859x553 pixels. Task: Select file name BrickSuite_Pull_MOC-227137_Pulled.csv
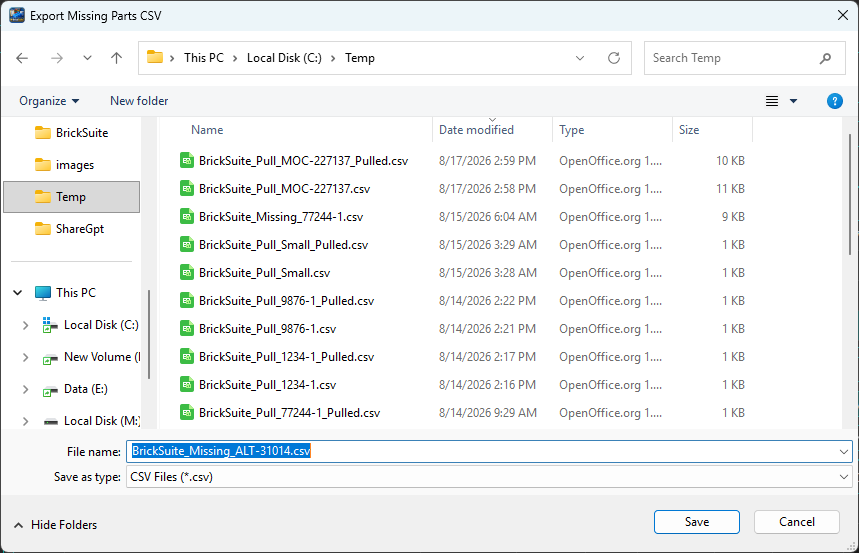[303, 161]
